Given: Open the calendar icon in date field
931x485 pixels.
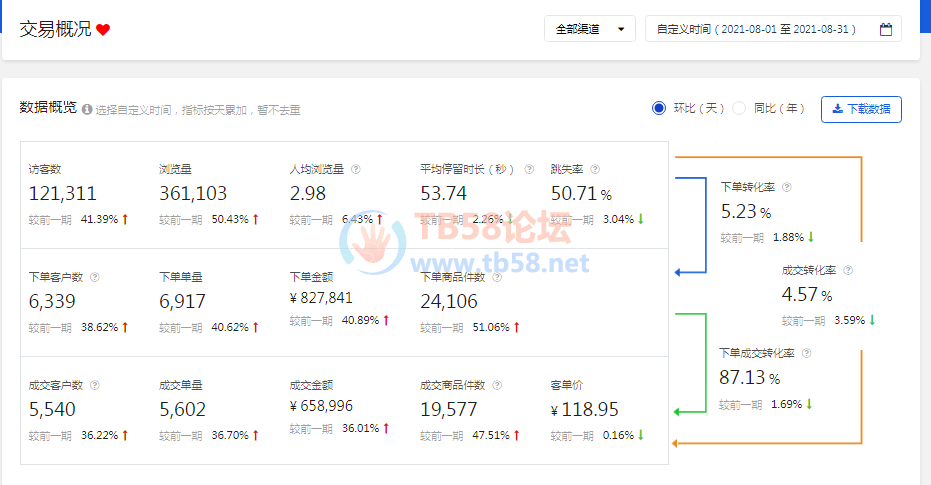Looking at the screenshot, I should tap(885, 30).
